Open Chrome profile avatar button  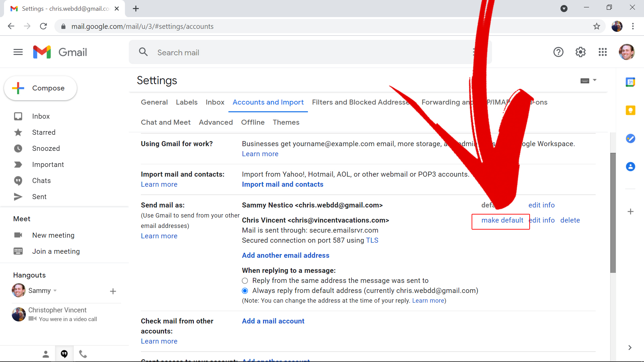[617, 26]
